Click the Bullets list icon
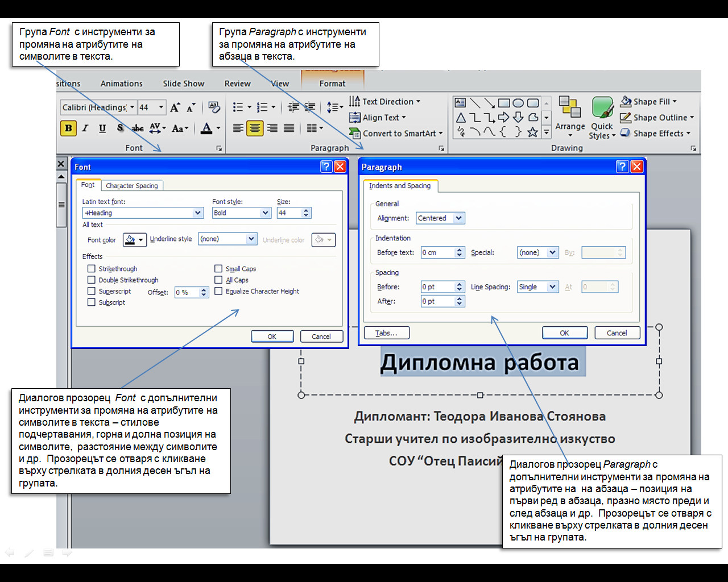This screenshot has width=728, height=582. coord(238,107)
